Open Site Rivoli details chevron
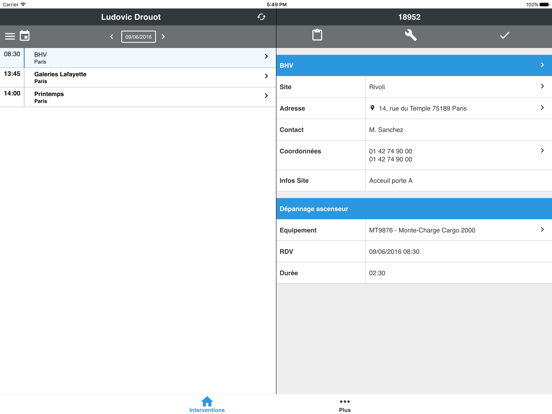This screenshot has height=414, width=552. [x=542, y=86]
